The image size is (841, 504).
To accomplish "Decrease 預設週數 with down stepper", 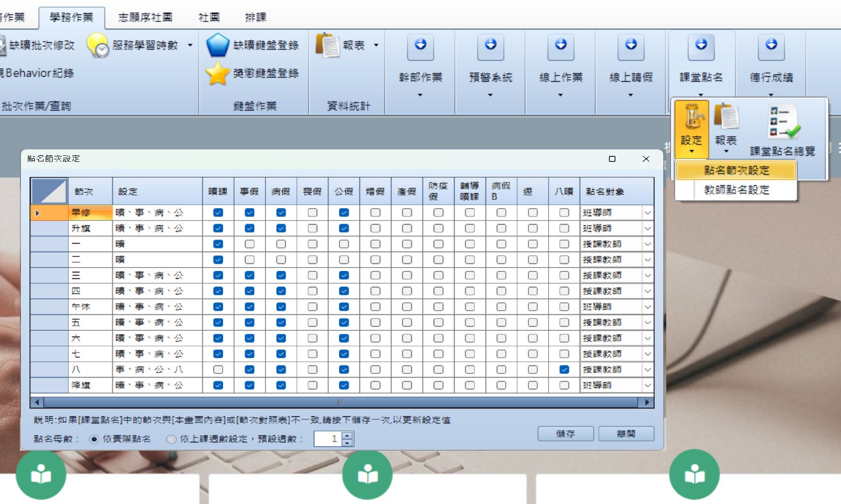I will pos(348,443).
